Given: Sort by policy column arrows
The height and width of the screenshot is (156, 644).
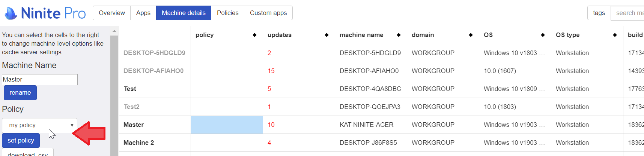Looking at the screenshot, I should point(254,35).
